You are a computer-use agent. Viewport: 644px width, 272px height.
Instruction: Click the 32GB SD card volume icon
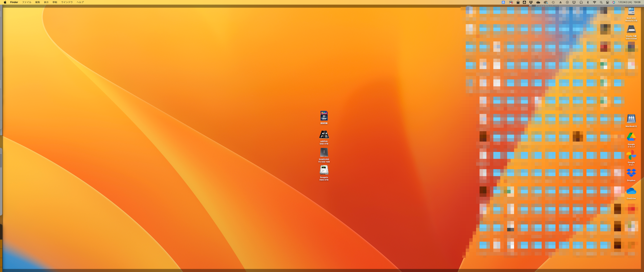324,116
